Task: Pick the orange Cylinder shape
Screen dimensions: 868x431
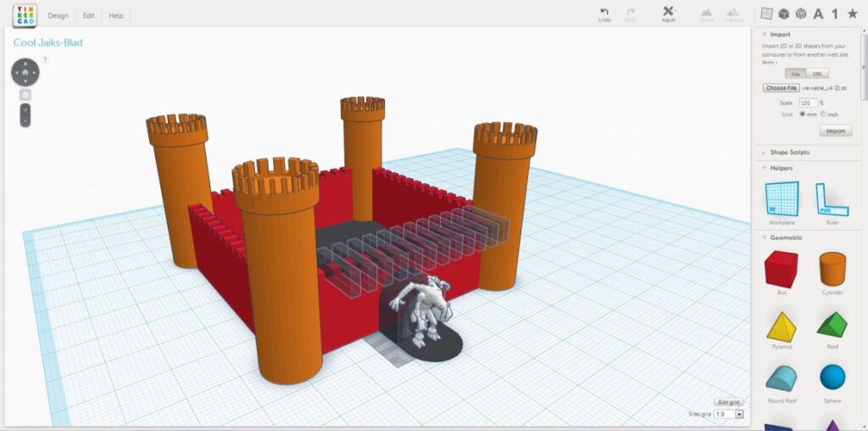Action: (832, 268)
